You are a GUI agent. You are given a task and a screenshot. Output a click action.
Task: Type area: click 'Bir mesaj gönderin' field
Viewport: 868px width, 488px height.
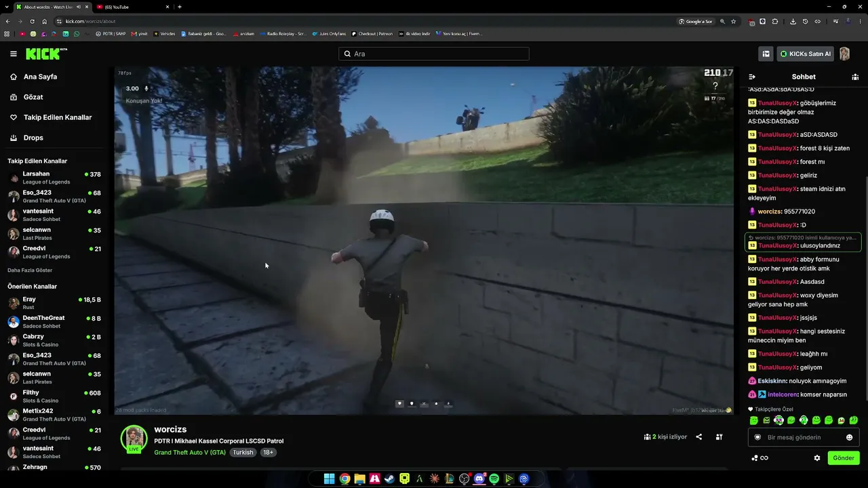(x=804, y=437)
